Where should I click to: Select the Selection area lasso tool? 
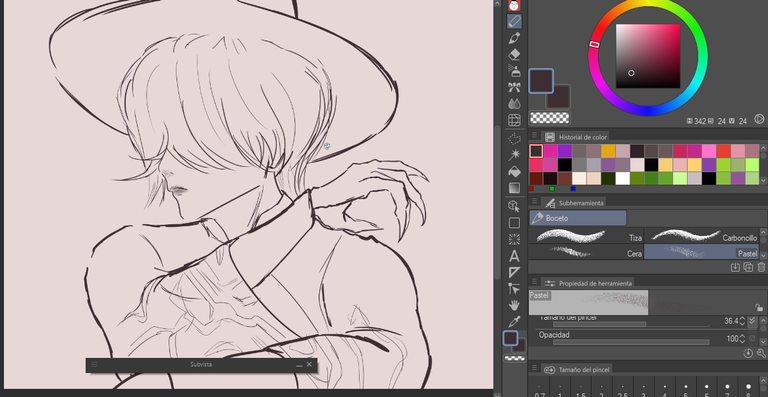tap(514, 139)
